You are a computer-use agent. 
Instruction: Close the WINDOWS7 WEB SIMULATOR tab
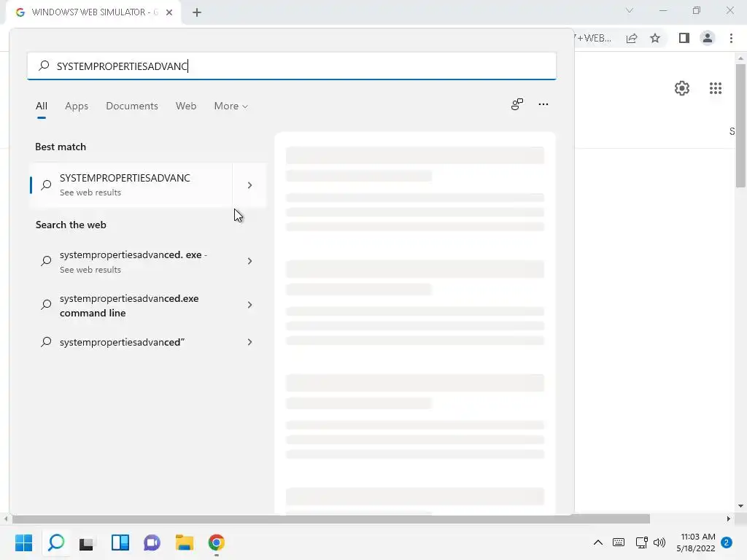[169, 12]
